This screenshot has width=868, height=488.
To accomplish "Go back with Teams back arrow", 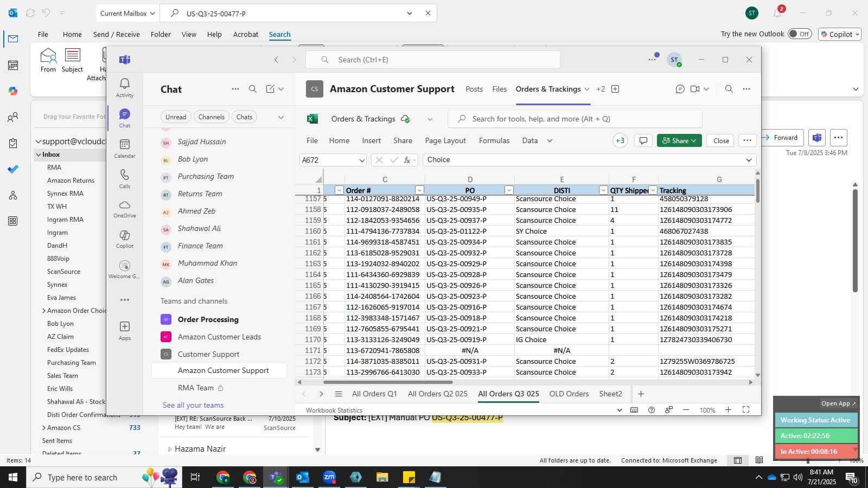I will pos(277,60).
